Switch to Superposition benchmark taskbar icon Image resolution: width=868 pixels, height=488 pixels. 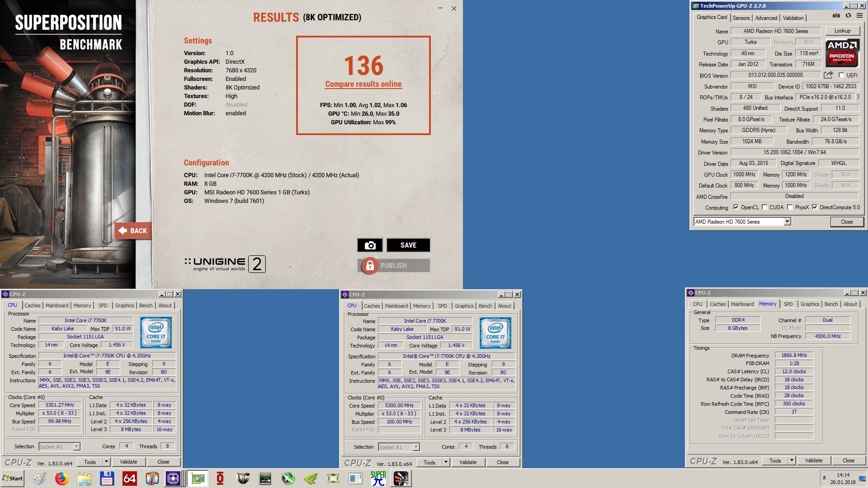click(x=401, y=479)
